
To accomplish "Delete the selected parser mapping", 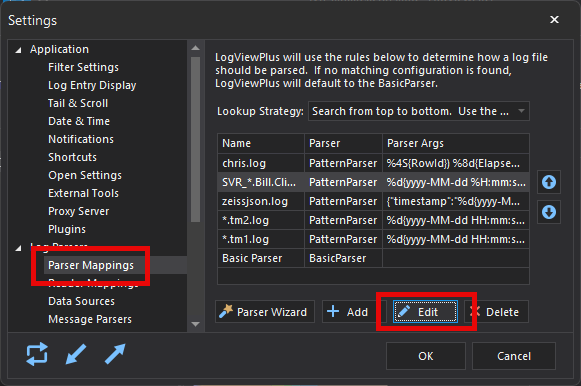I will (496, 312).
